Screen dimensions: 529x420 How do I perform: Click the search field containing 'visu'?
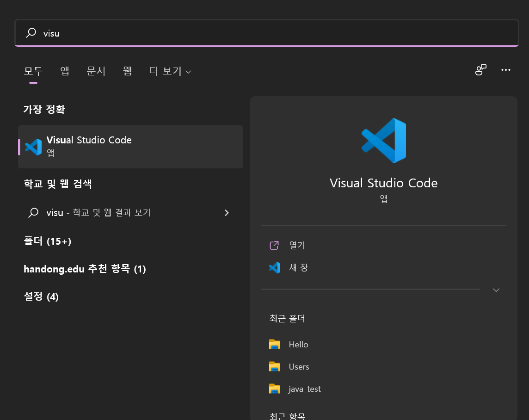[266, 33]
